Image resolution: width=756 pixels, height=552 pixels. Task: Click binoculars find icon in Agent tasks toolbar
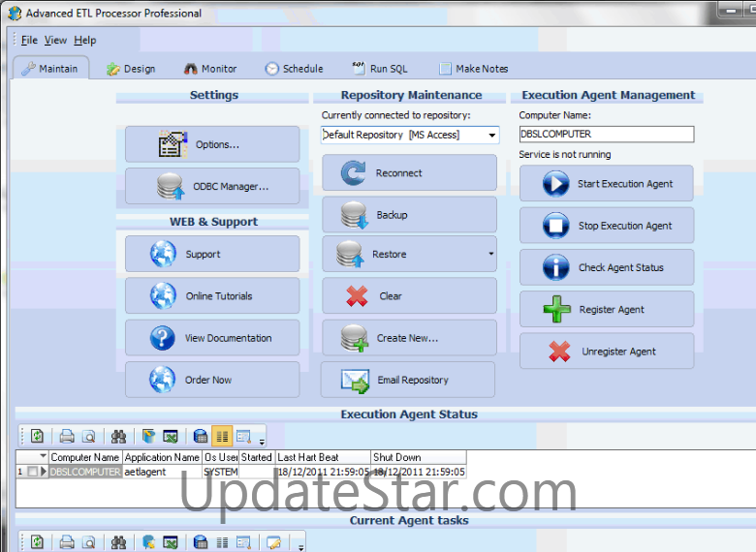tap(118, 542)
